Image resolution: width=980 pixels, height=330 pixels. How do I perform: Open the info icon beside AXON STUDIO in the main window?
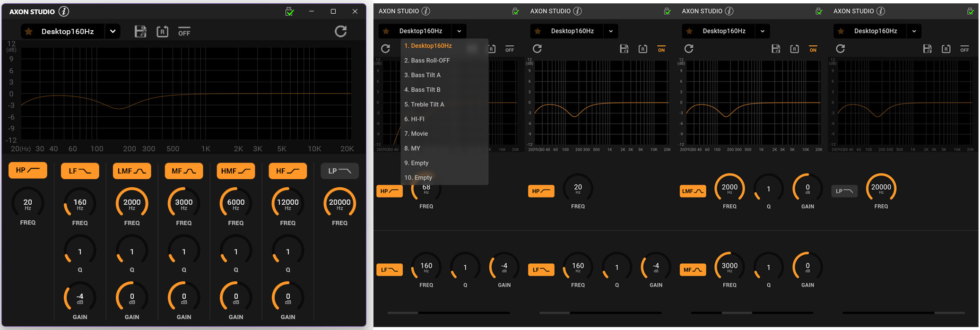click(64, 11)
